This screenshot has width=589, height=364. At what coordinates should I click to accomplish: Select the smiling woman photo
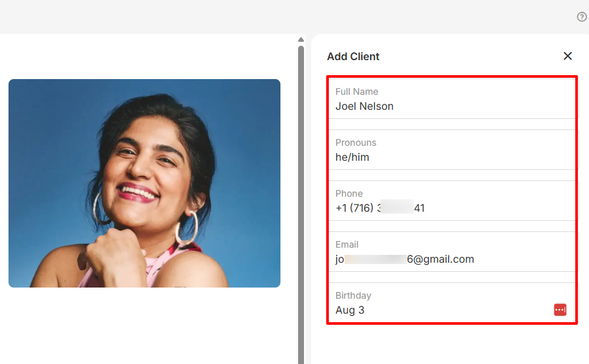pos(144,183)
